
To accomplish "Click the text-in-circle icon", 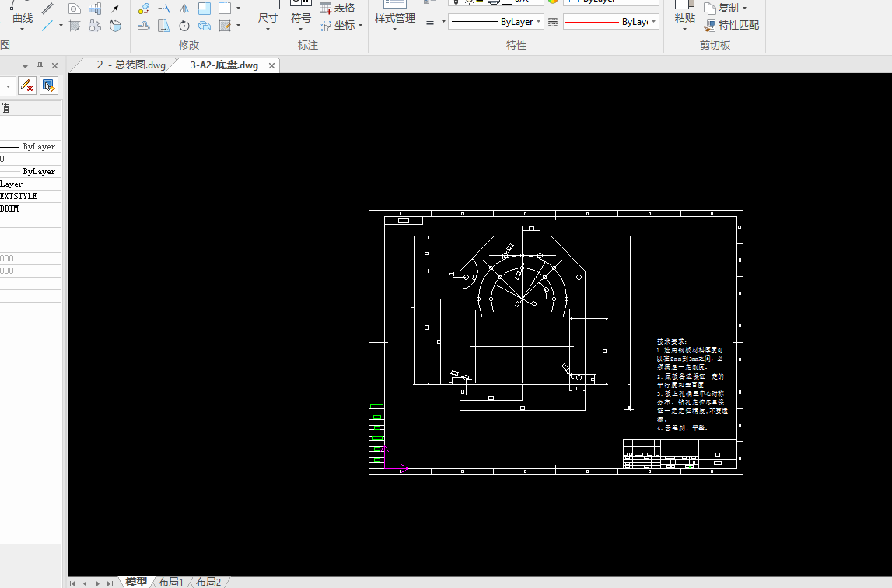I will tap(115, 26).
